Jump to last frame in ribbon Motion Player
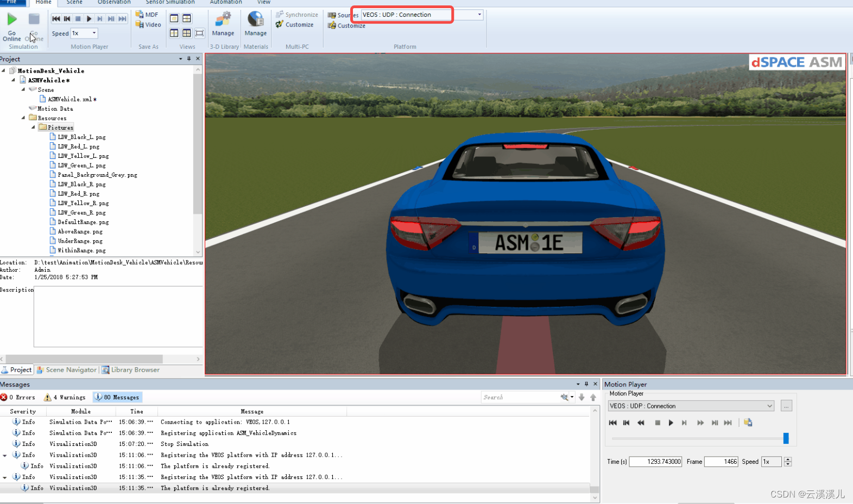 click(x=122, y=18)
